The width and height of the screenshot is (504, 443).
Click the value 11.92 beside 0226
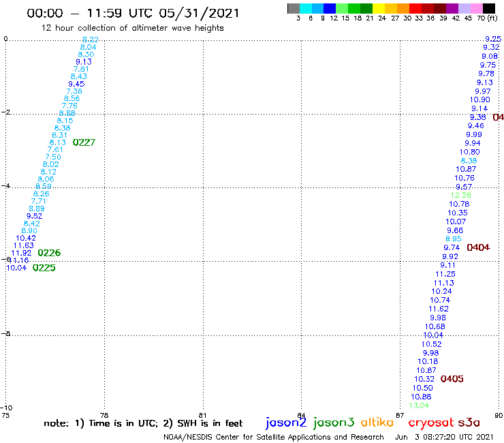[x=21, y=253]
